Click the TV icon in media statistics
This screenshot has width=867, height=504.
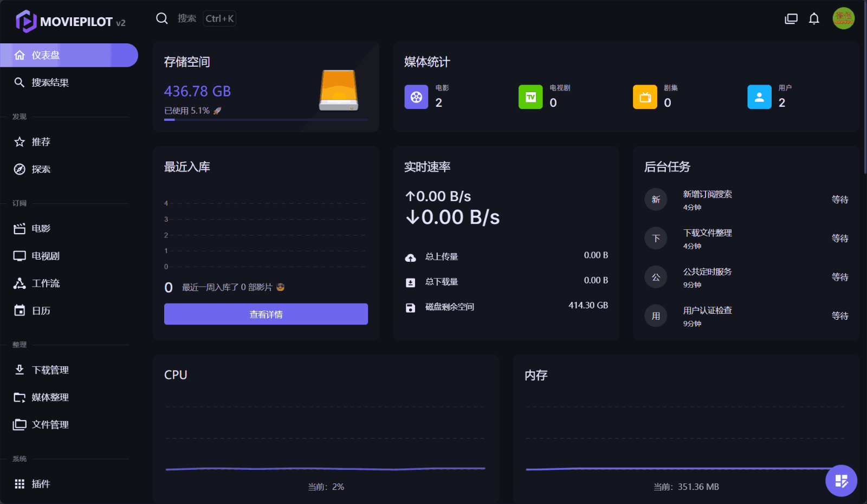tap(530, 97)
